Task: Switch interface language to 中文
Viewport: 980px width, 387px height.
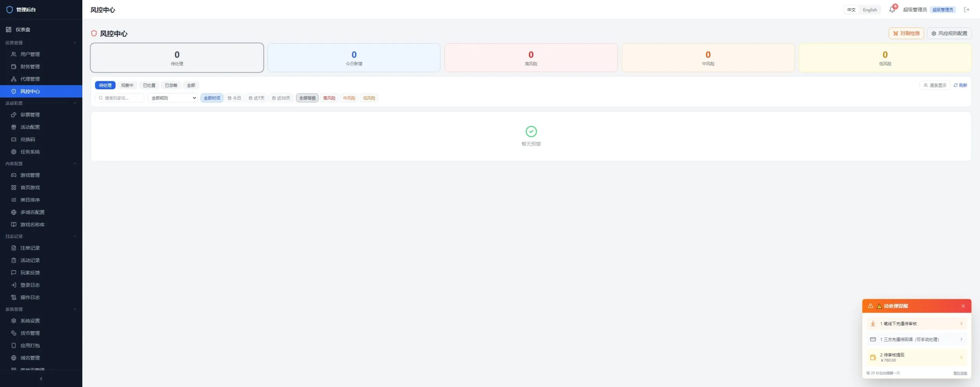Action: click(851, 10)
